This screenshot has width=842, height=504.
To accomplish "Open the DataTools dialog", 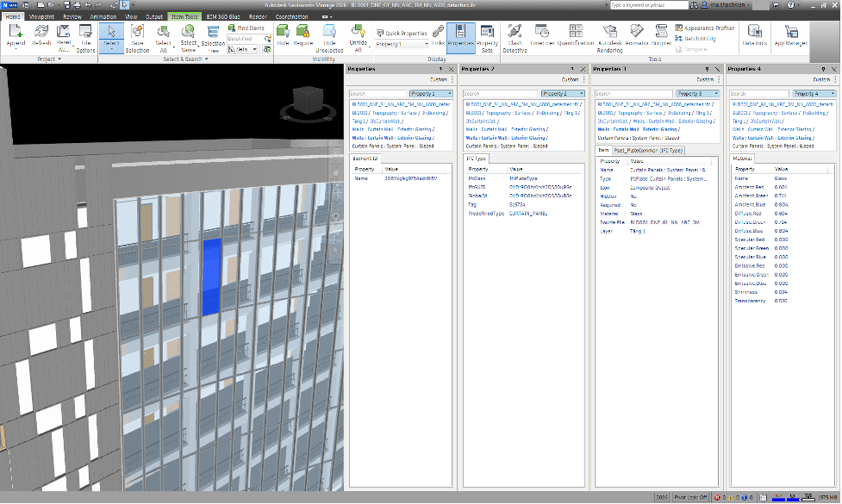I will point(754,35).
